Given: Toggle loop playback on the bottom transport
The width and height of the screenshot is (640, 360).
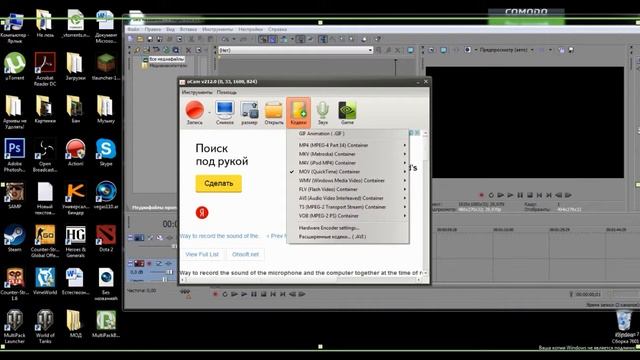Looking at the screenshot, I should (225, 294).
